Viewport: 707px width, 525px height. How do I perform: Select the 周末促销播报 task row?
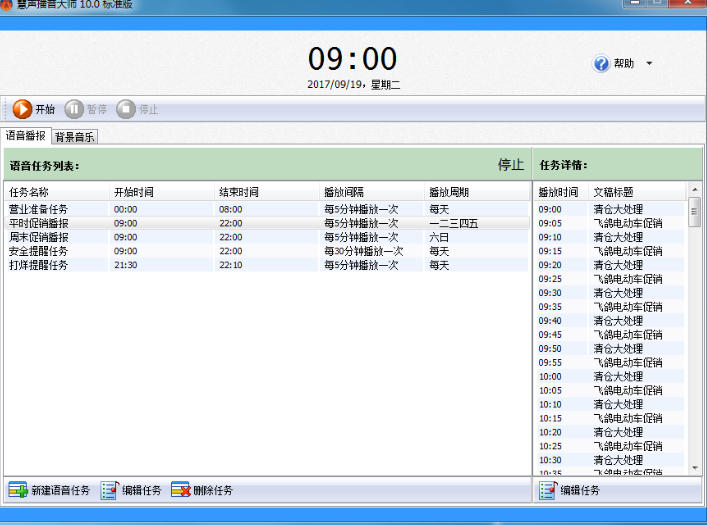[x=266, y=237]
